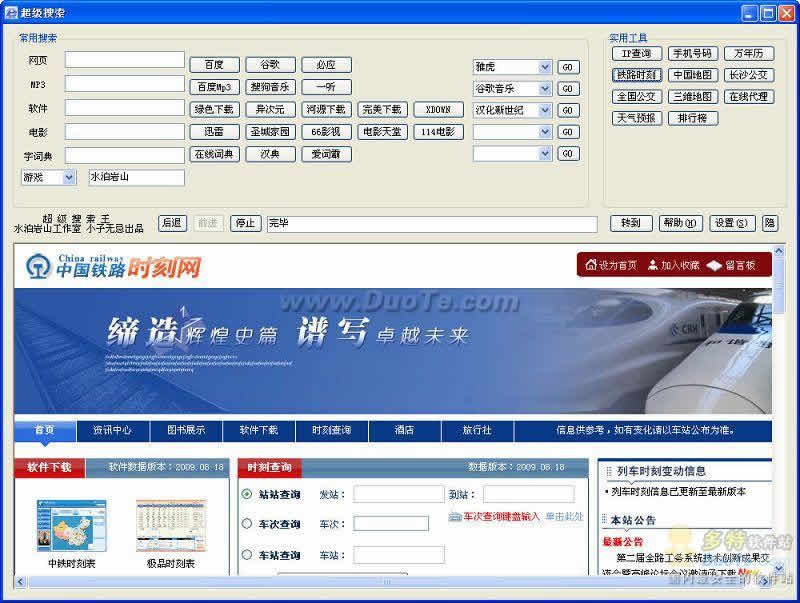Viewport: 800px width, 603px height.
Task: Click in the MP3 search input field
Action: click(124, 84)
